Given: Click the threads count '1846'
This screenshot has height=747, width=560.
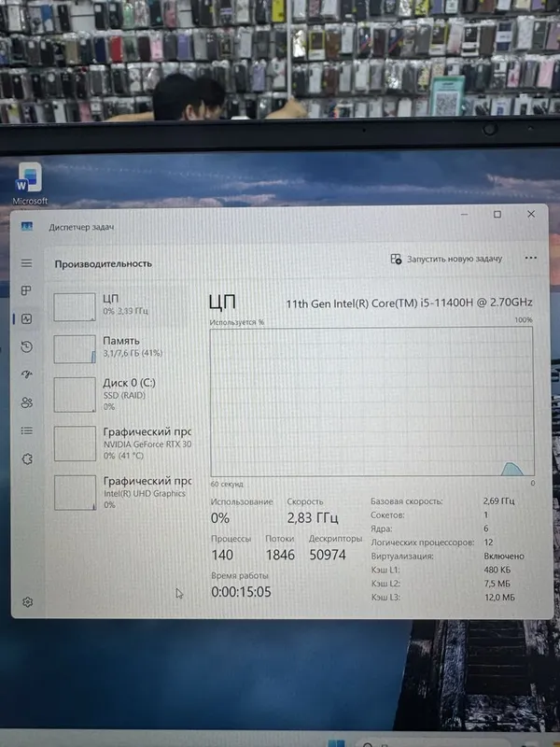Looking at the screenshot, I should pyautogui.click(x=280, y=555).
